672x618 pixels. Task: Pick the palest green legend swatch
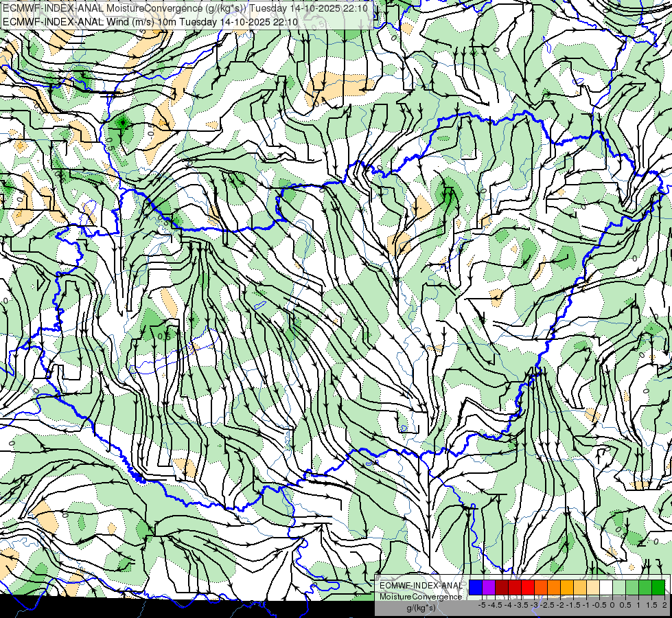point(619,588)
